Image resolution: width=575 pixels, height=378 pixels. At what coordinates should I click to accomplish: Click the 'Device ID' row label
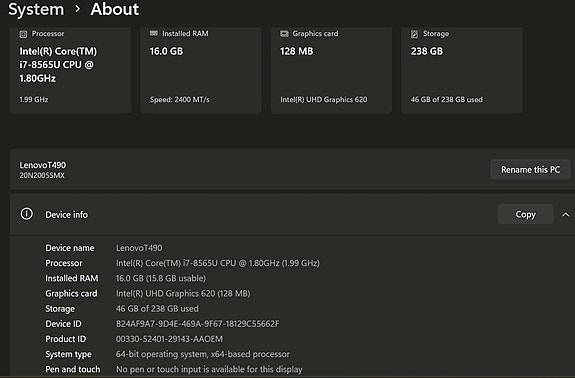point(63,324)
